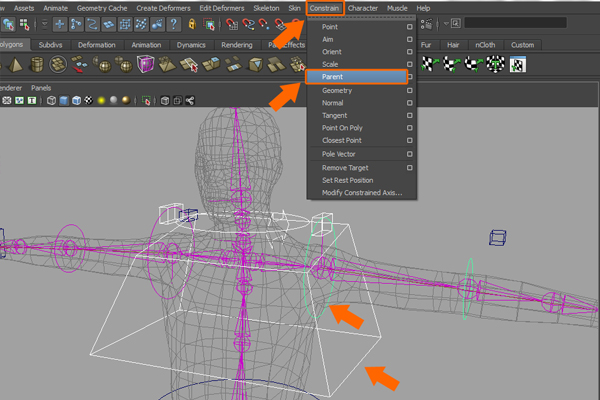Click the polygon pipe shelf icon

(37, 64)
